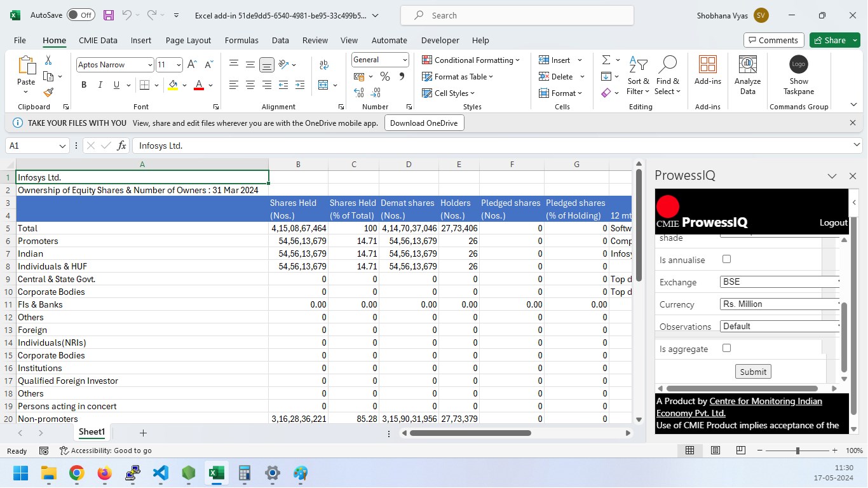Open Visual Studio Code from the taskbar

tap(161, 473)
